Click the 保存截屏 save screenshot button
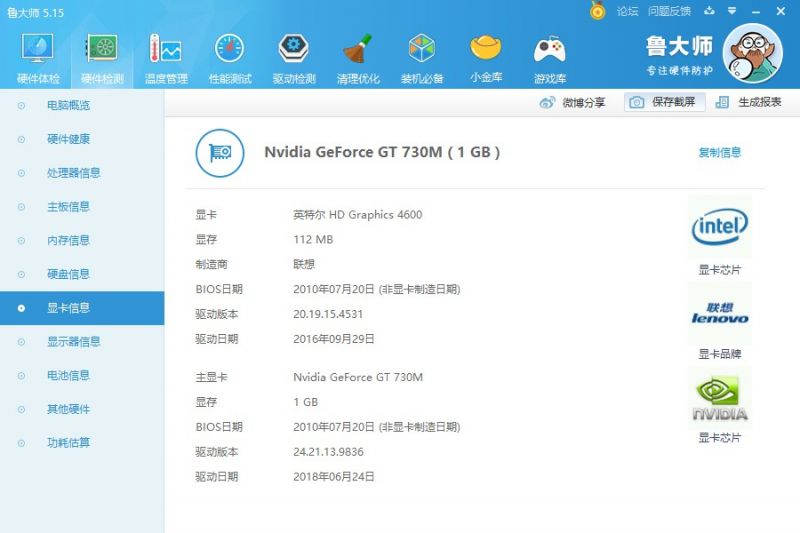 (x=664, y=102)
